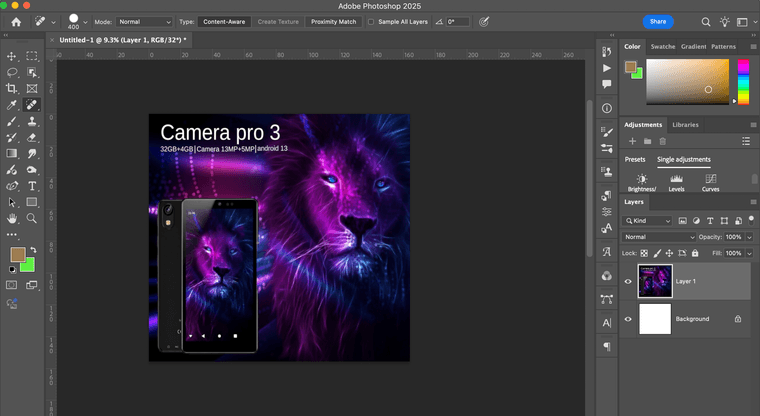Select the Move tool
The image size is (760, 416).
pos(11,56)
